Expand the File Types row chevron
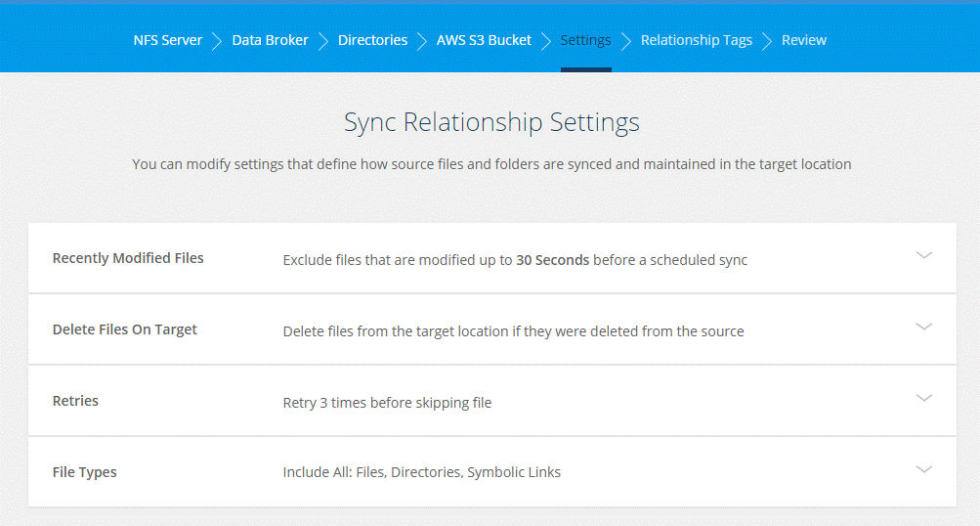 click(x=923, y=469)
